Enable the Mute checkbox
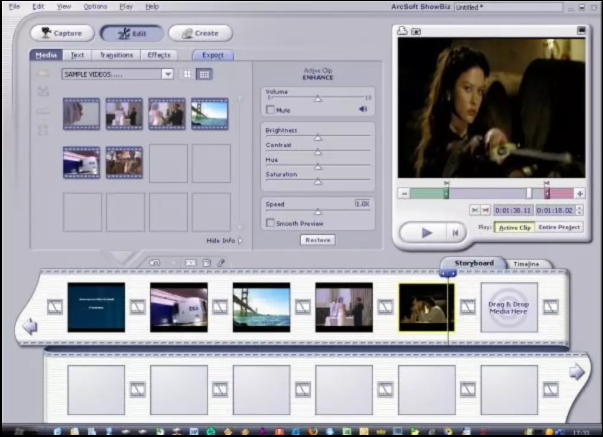 (x=270, y=110)
